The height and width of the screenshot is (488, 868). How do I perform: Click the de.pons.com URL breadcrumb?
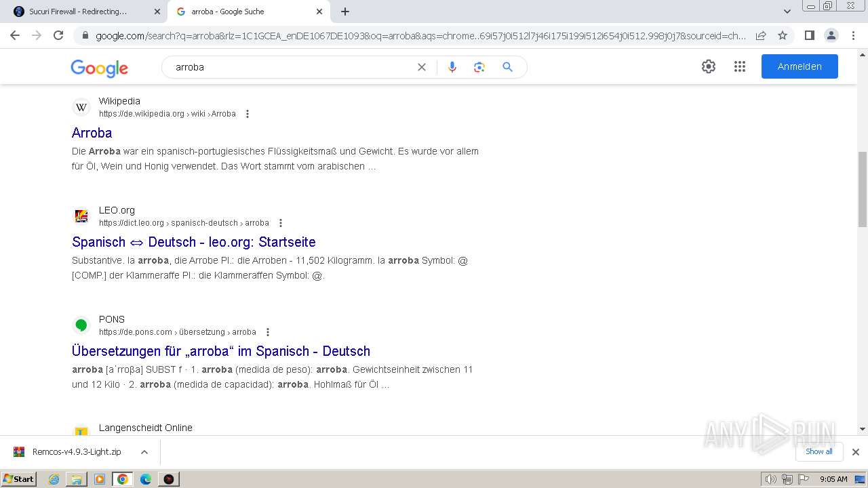pyautogui.click(x=178, y=332)
